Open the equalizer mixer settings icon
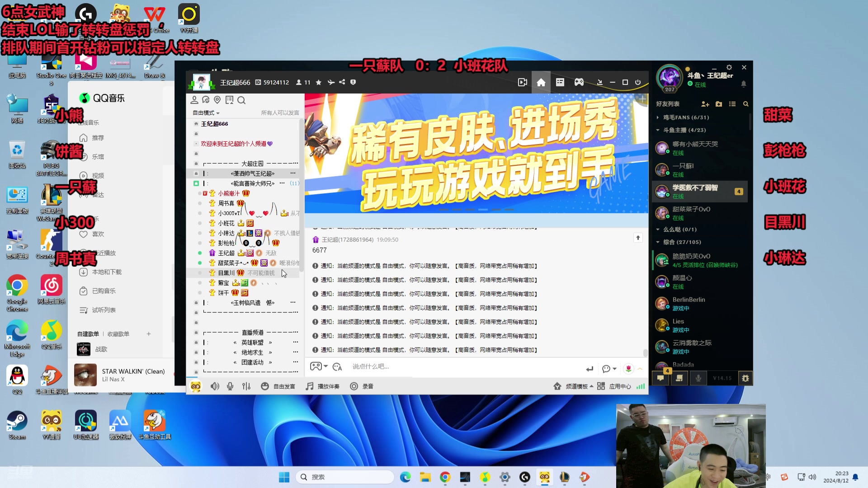Screen dimensions: 868x488 [246, 386]
